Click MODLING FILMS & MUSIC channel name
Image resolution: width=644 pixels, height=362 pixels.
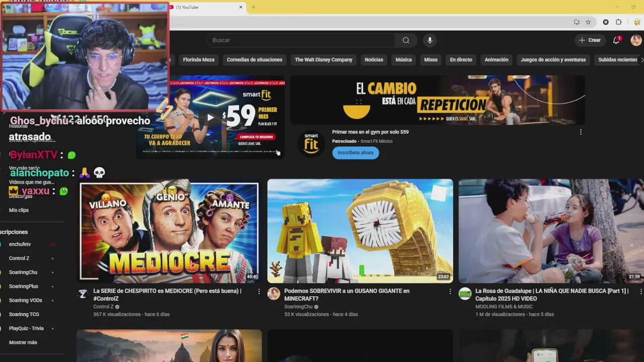[504, 307]
